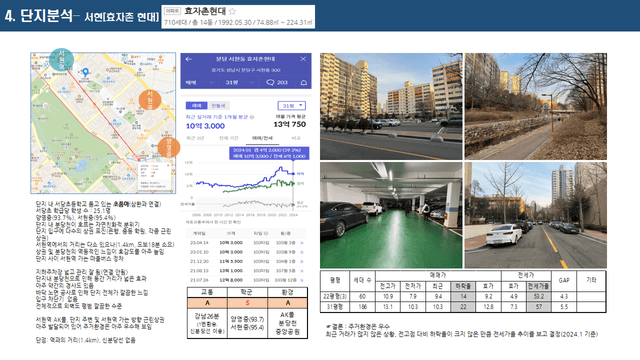This screenshot has width=640, height=360.
Task: Click the 12억 8,000 price in transaction list
Action: coord(231,280)
